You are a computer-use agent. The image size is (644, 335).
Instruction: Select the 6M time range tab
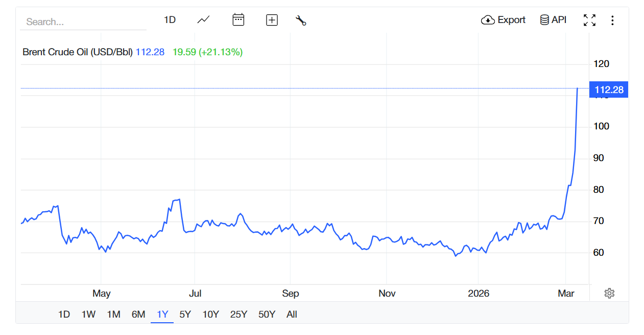click(x=138, y=314)
